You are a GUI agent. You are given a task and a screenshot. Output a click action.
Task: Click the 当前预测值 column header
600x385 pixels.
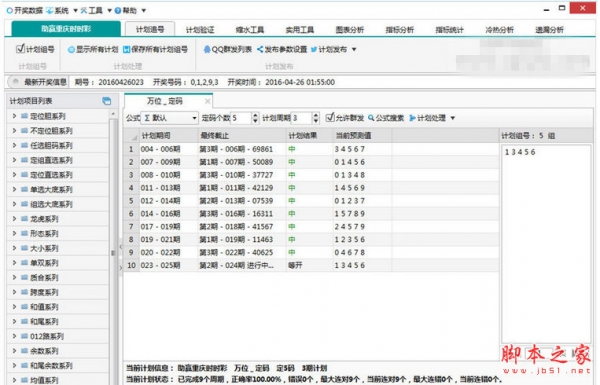362,135
